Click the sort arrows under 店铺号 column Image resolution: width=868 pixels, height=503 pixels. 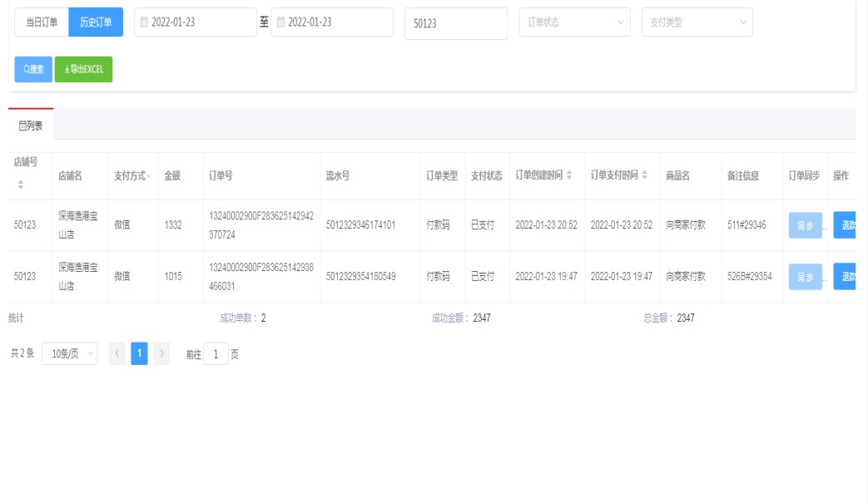pyautogui.click(x=21, y=184)
